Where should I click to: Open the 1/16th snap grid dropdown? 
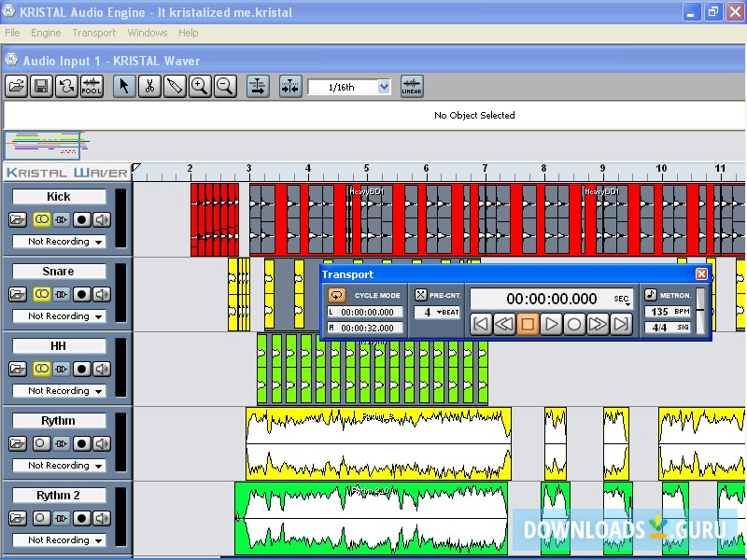pyautogui.click(x=384, y=87)
